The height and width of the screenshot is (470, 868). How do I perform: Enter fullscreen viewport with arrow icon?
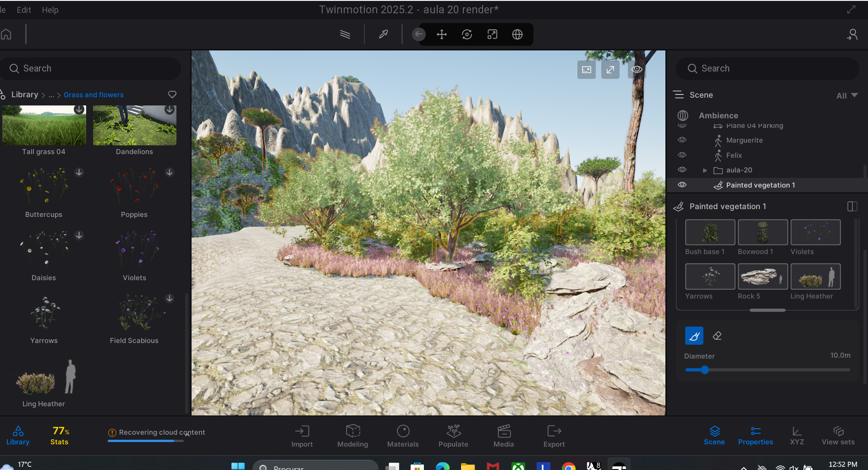click(610, 70)
